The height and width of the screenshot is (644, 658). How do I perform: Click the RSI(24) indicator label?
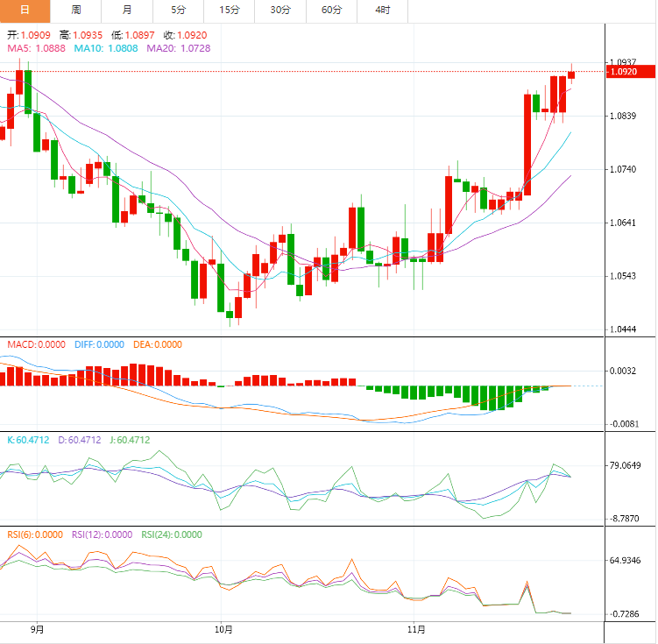[171, 534]
